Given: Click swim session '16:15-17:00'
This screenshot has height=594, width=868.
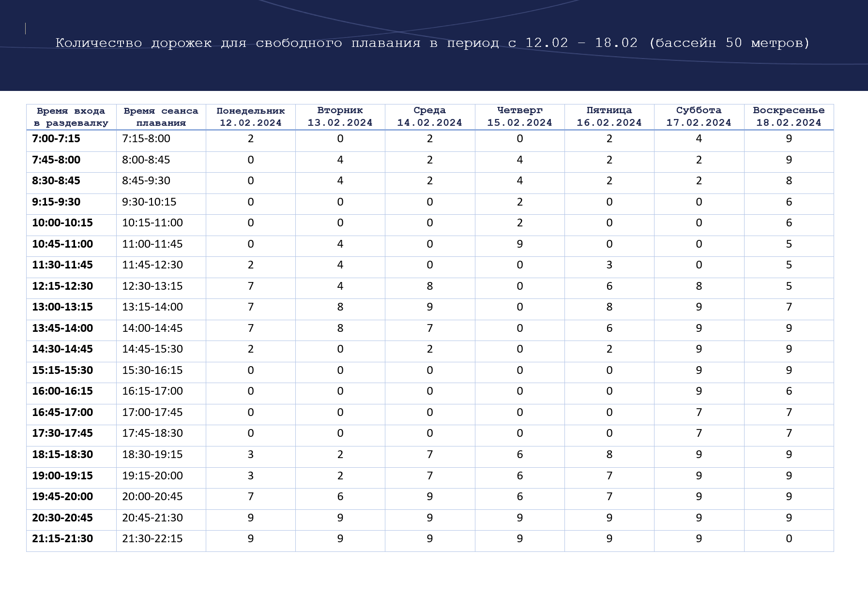Looking at the screenshot, I should click(x=152, y=391).
